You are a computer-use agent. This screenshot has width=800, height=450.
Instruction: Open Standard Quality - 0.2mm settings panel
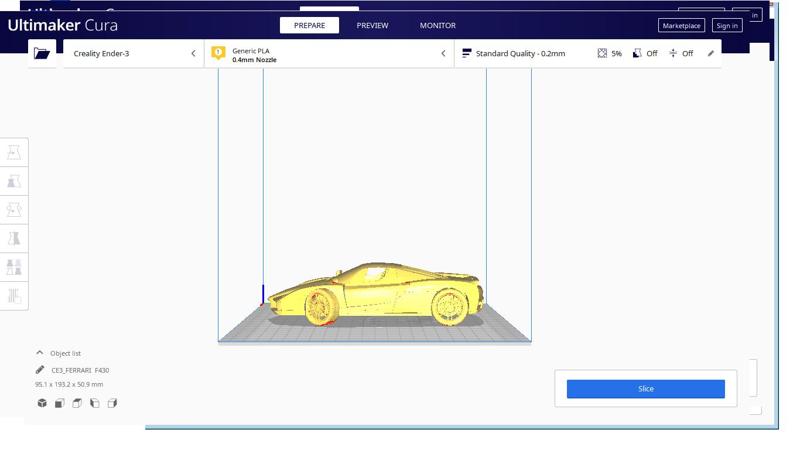pos(588,53)
